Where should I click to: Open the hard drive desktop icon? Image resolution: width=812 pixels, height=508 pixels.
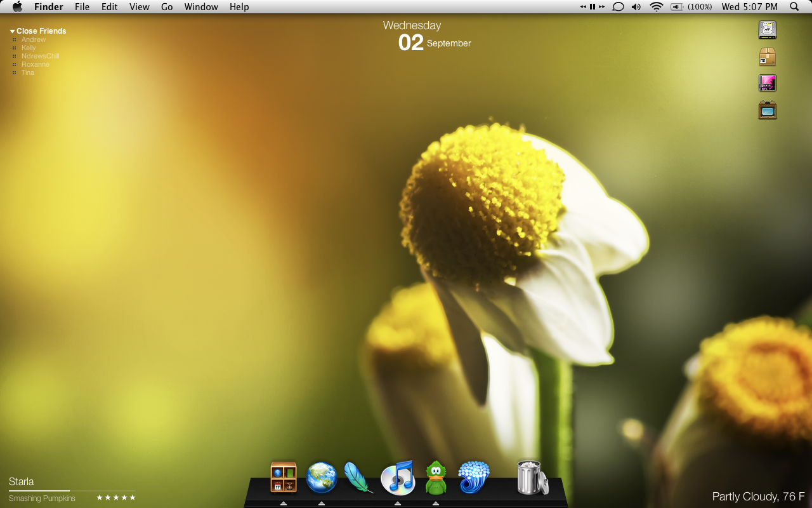click(768, 30)
